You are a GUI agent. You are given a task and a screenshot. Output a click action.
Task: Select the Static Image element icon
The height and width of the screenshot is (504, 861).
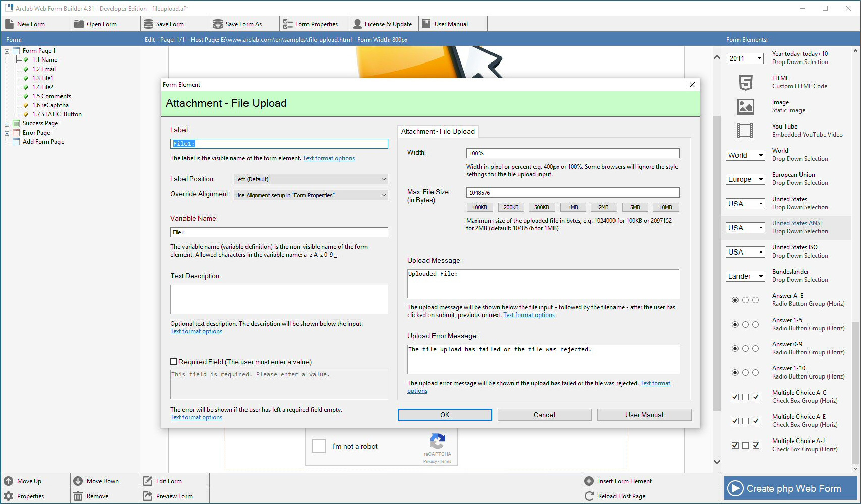click(x=745, y=106)
